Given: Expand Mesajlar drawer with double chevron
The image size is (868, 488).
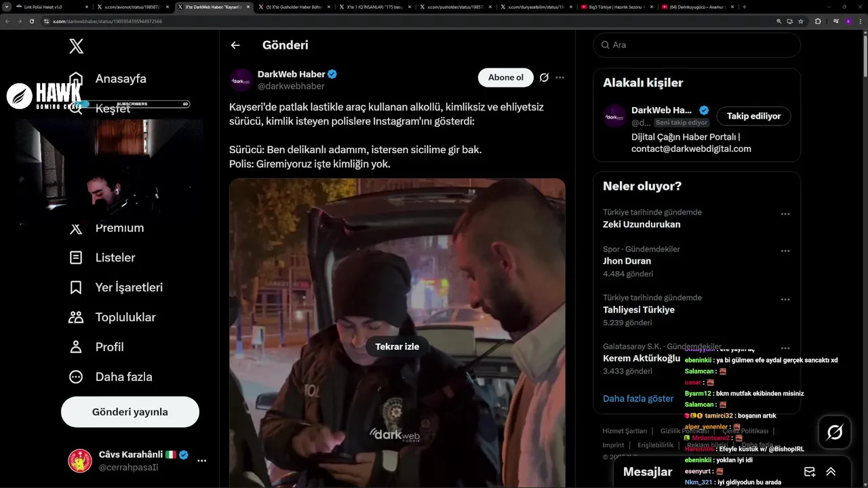Looking at the screenshot, I should (x=831, y=472).
